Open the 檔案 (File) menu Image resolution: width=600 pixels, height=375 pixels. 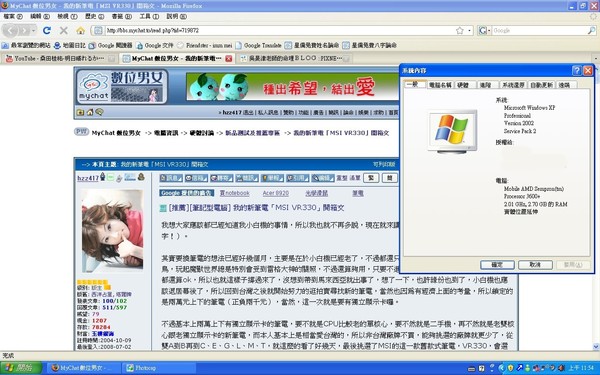tap(13, 16)
